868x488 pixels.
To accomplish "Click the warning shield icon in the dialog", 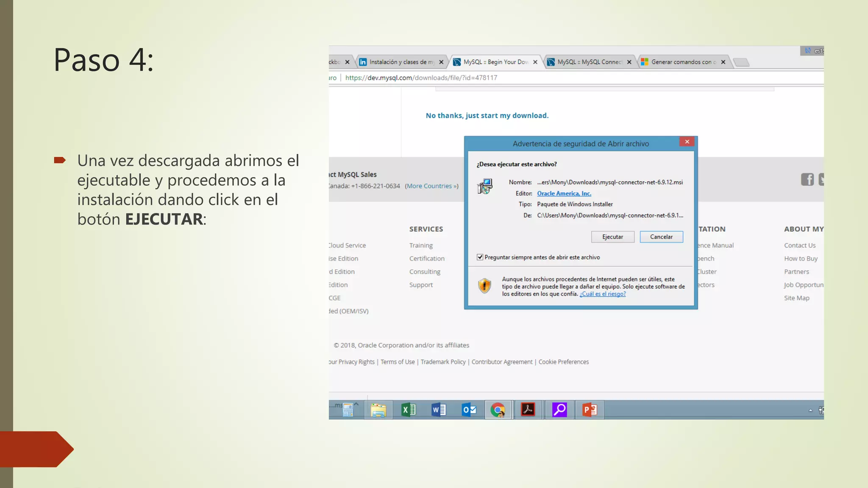I will (484, 286).
